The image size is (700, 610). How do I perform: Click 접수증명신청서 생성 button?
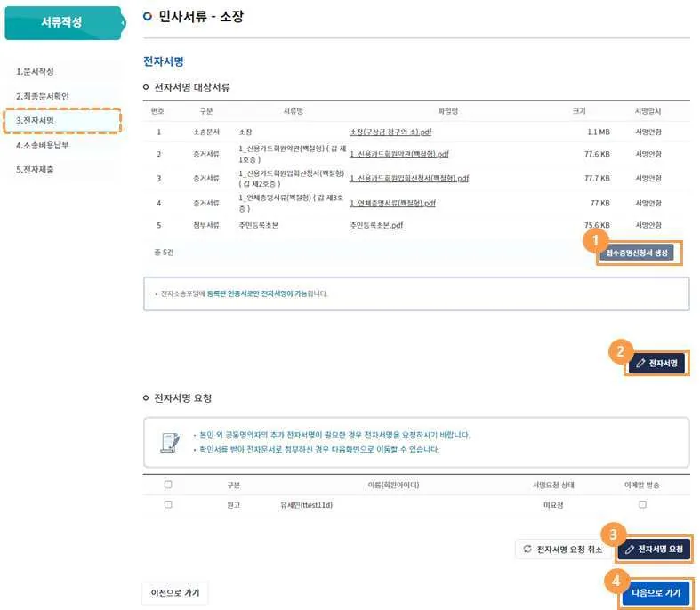637,253
